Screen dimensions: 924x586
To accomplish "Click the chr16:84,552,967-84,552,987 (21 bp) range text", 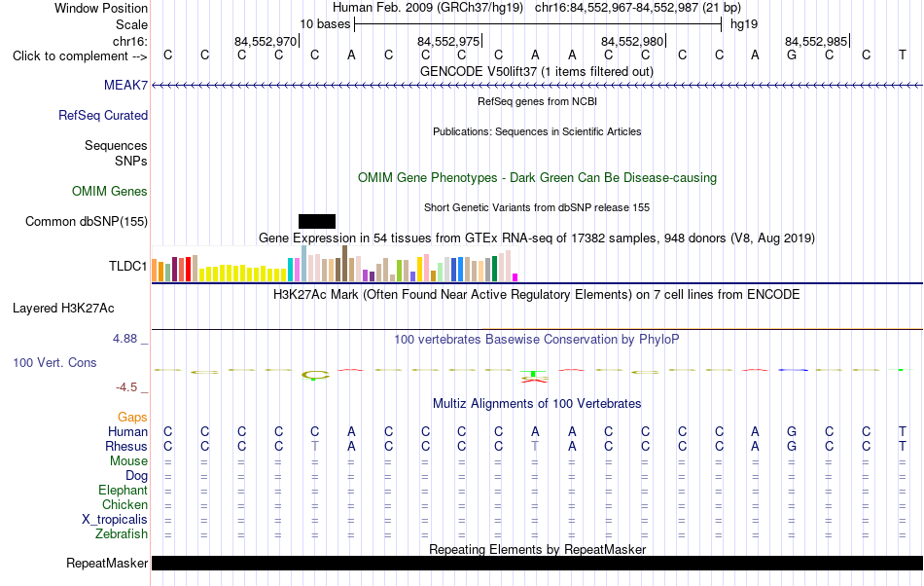I will click(638, 8).
